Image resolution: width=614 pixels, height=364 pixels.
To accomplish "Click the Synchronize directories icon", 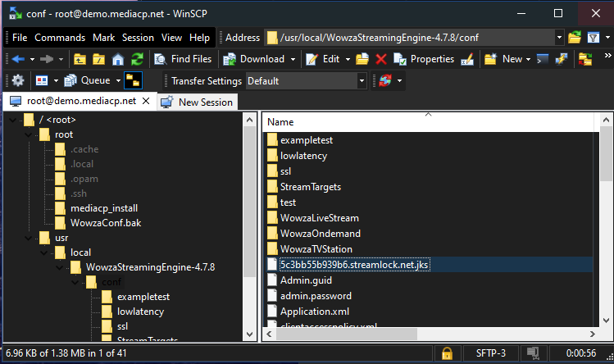I will [585, 59].
